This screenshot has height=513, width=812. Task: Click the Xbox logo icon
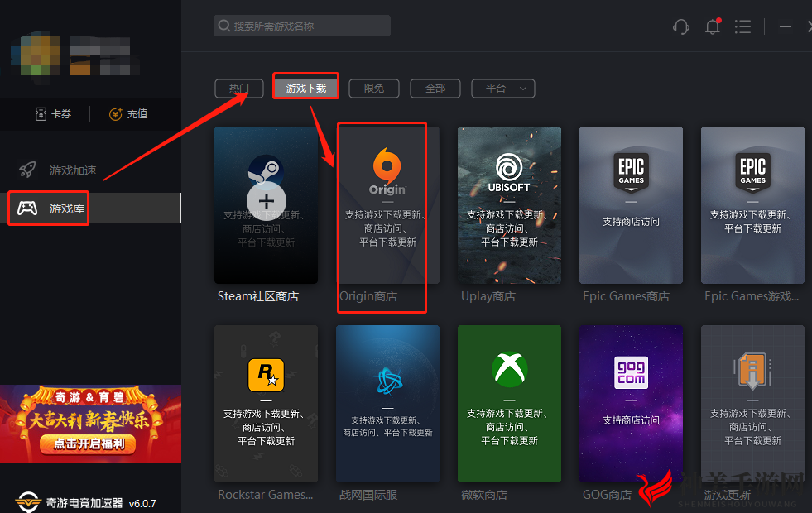[510, 370]
